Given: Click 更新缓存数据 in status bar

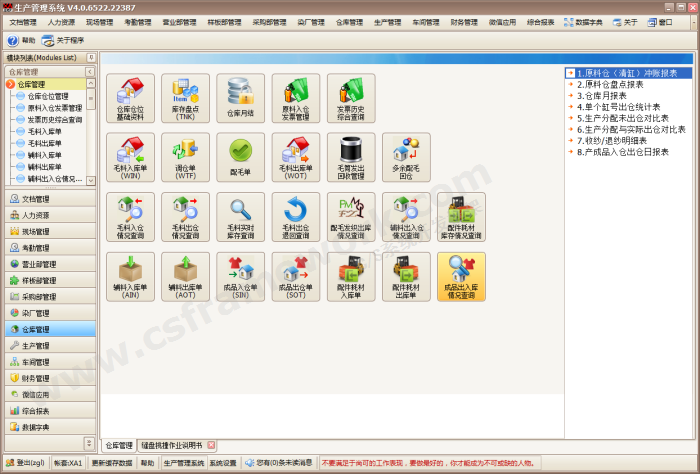Looking at the screenshot, I should coord(110,463).
